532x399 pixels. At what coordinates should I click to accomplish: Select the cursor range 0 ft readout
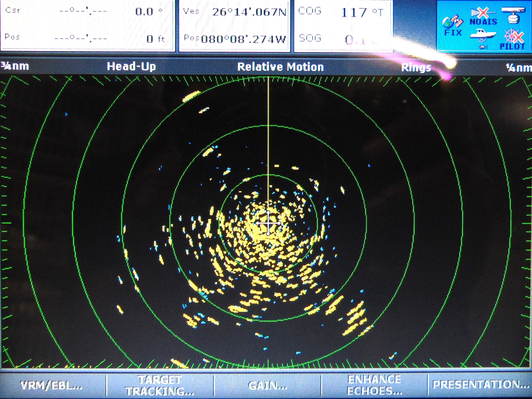pos(156,39)
